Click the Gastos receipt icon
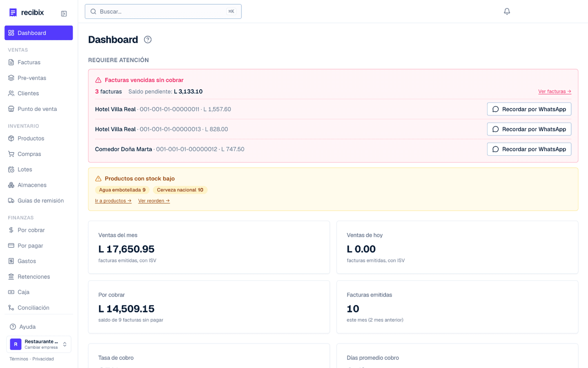This screenshot has width=588, height=368. point(11,261)
